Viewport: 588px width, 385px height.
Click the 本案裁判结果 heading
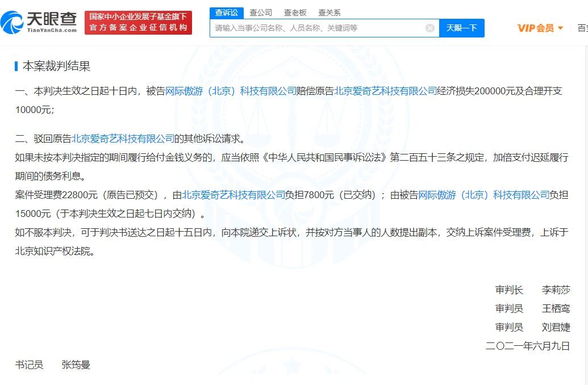click(56, 66)
